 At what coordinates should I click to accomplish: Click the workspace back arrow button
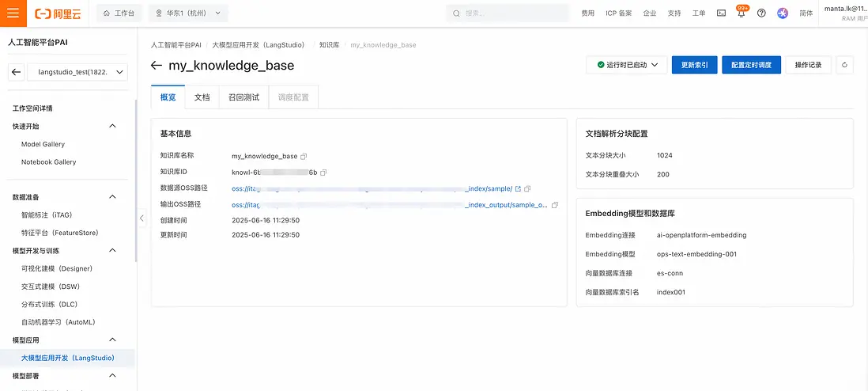(16, 72)
